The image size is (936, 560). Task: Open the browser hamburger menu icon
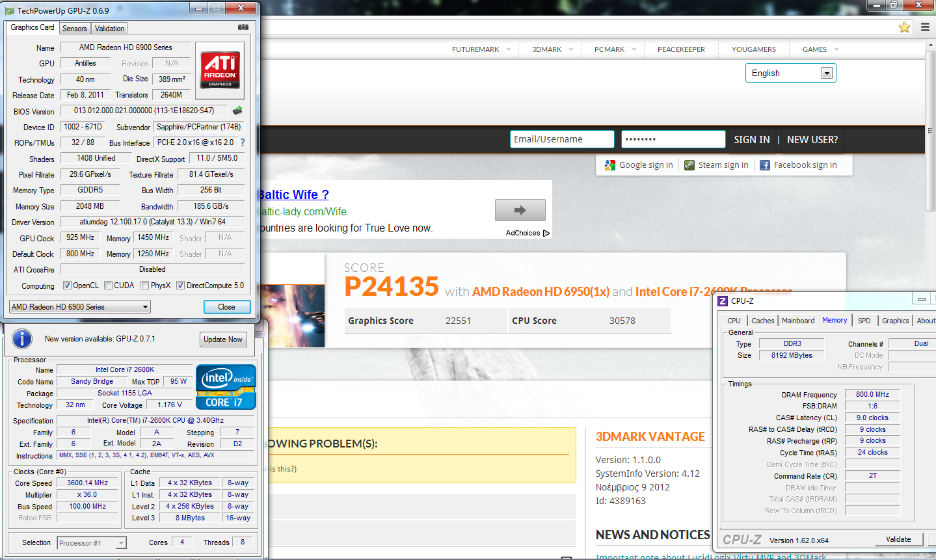[925, 27]
